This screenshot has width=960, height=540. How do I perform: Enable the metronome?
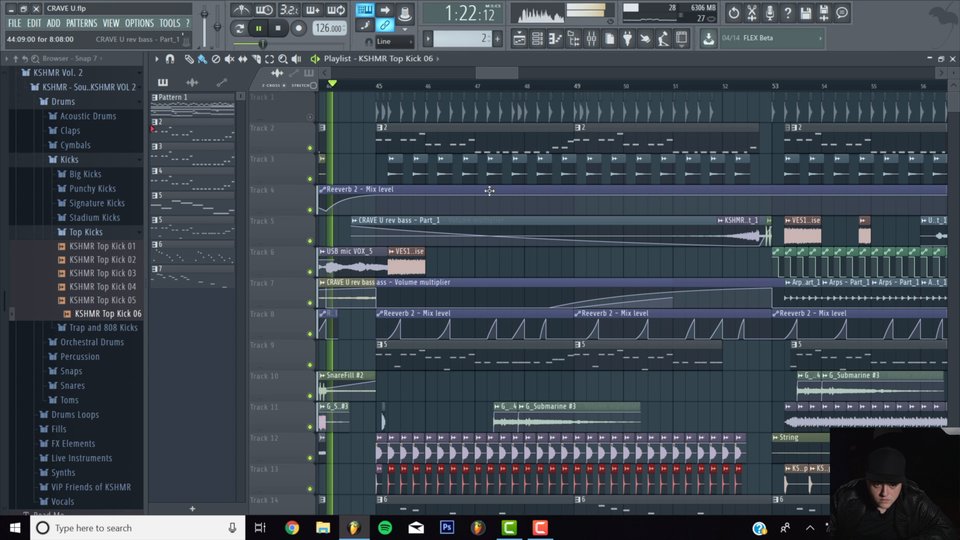[241, 10]
